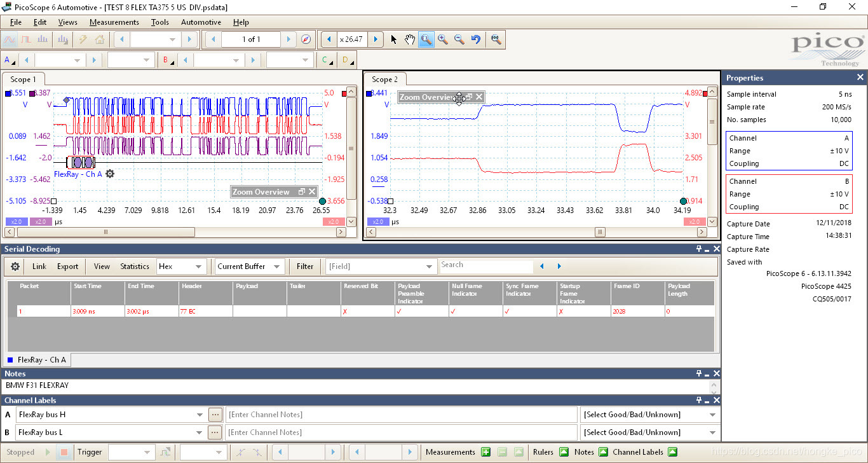Click Link in Serial Decoding toolbar
This screenshot has height=463, width=868.
click(39, 266)
